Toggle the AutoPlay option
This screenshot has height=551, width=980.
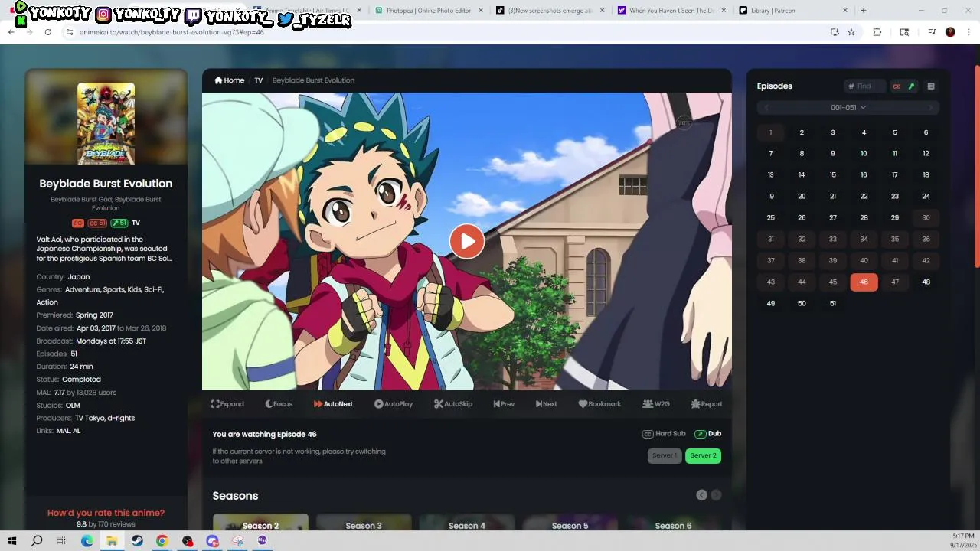coord(394,404)
